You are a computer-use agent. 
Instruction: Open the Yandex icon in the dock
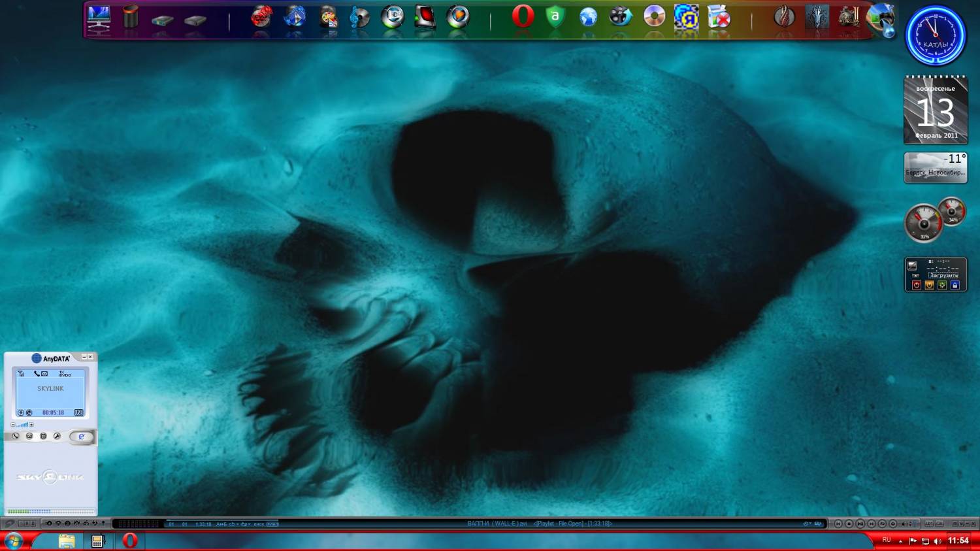click(686, 17)
